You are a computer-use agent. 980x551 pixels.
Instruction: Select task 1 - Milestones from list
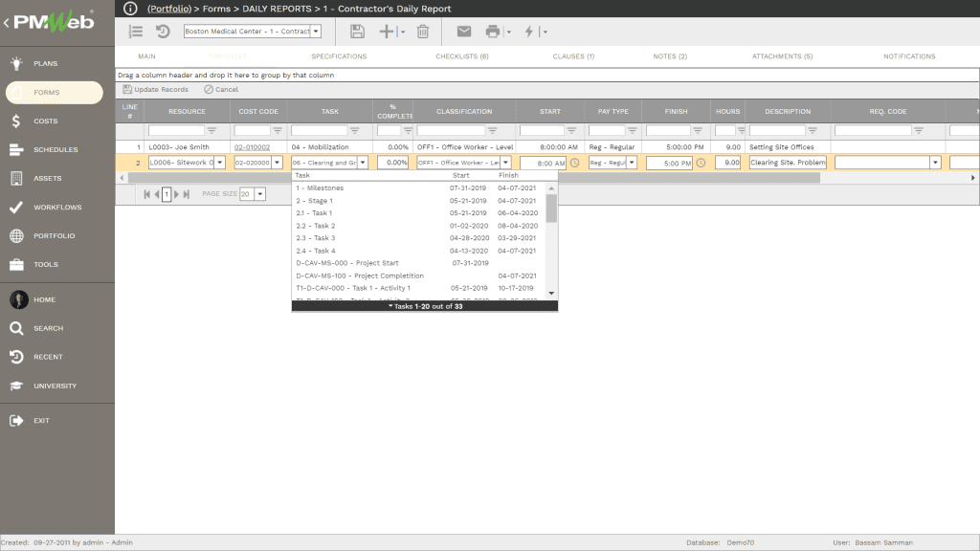(419, 188)
